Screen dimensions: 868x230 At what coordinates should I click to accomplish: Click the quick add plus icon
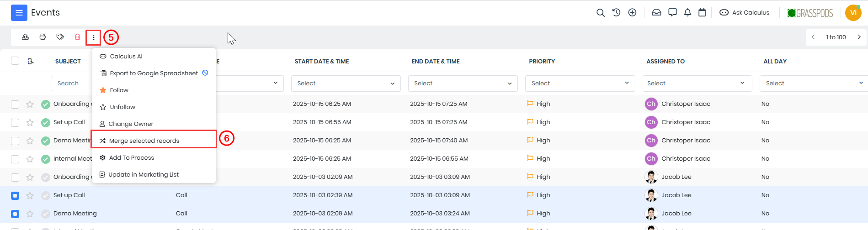(632, 13)
